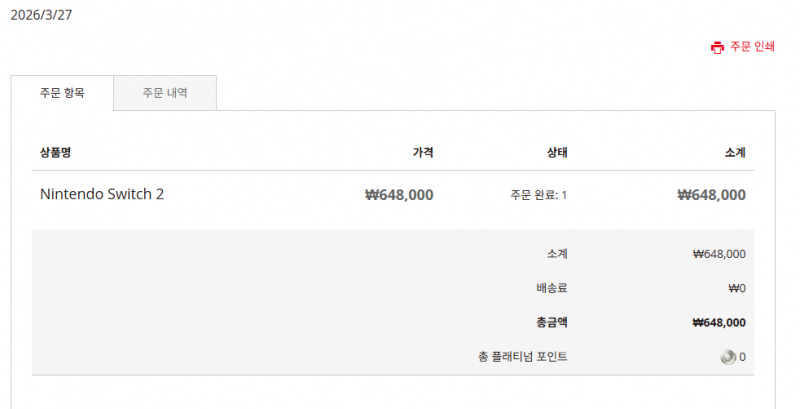This screenshot has width=800, height=409.
Task: Click the 상태 column header
Action: [x=557, y=153]
